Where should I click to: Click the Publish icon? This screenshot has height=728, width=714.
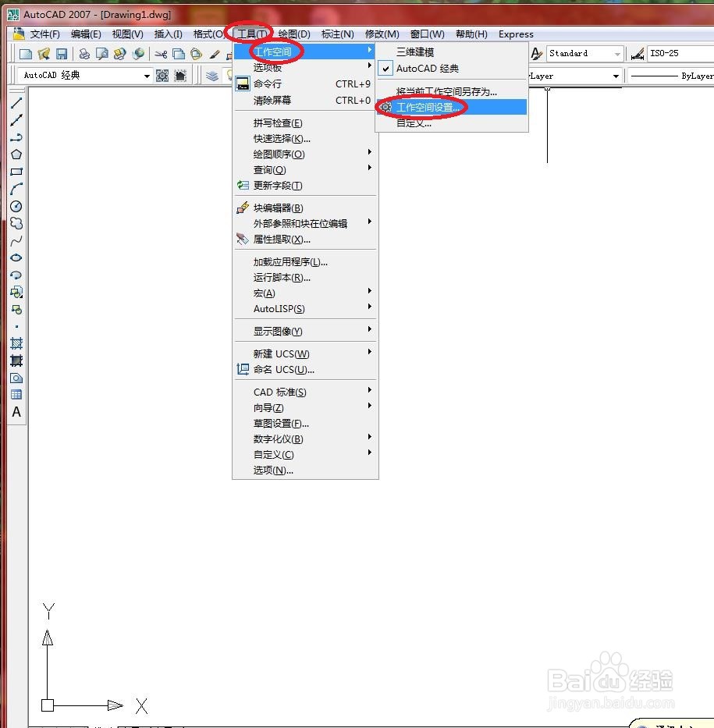pos(119,54)
